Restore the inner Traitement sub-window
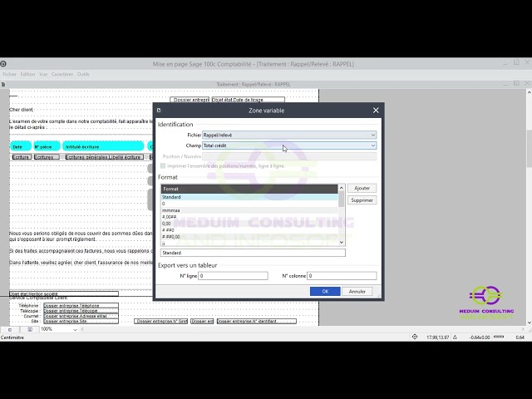 point(516,83)
